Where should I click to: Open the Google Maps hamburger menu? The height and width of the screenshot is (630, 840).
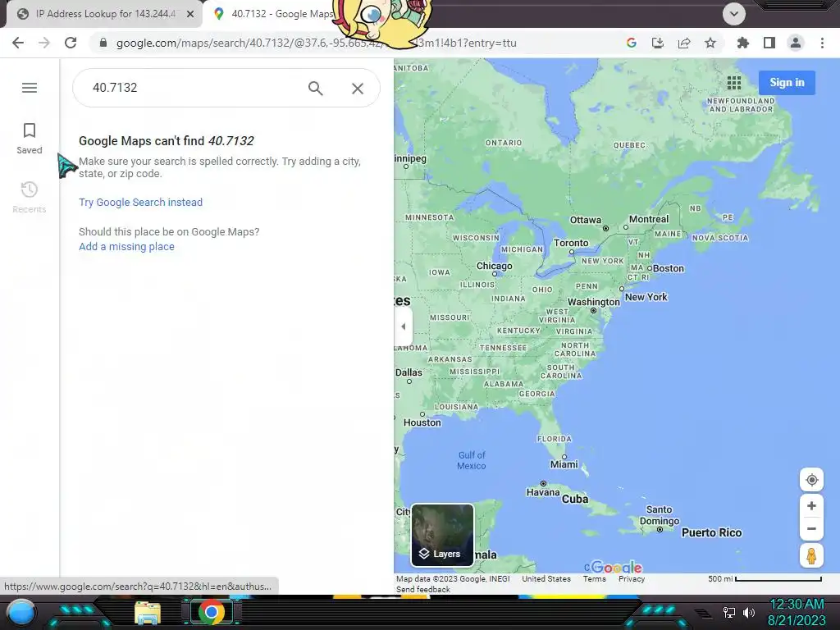coord(30,87)
